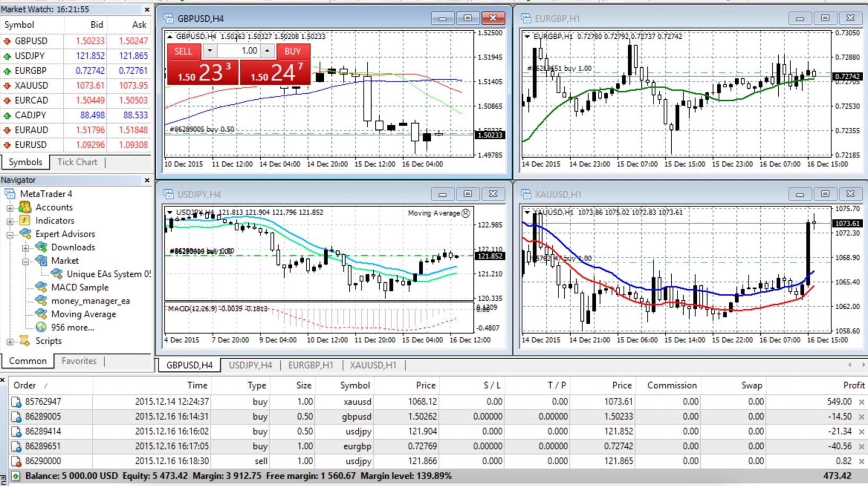Close the Terminal panel with its X
Screen dimensions: 868x486
pyautogui.click(x=3, y=380)
